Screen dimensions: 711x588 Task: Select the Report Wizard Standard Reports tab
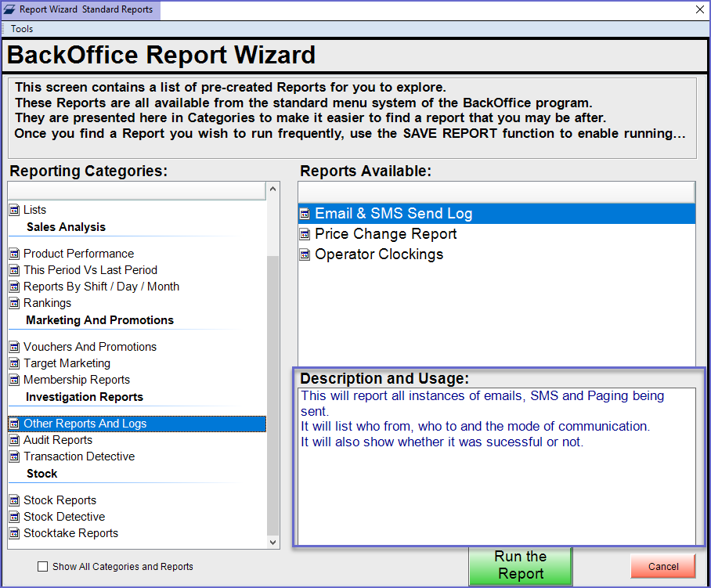[80, 9]
